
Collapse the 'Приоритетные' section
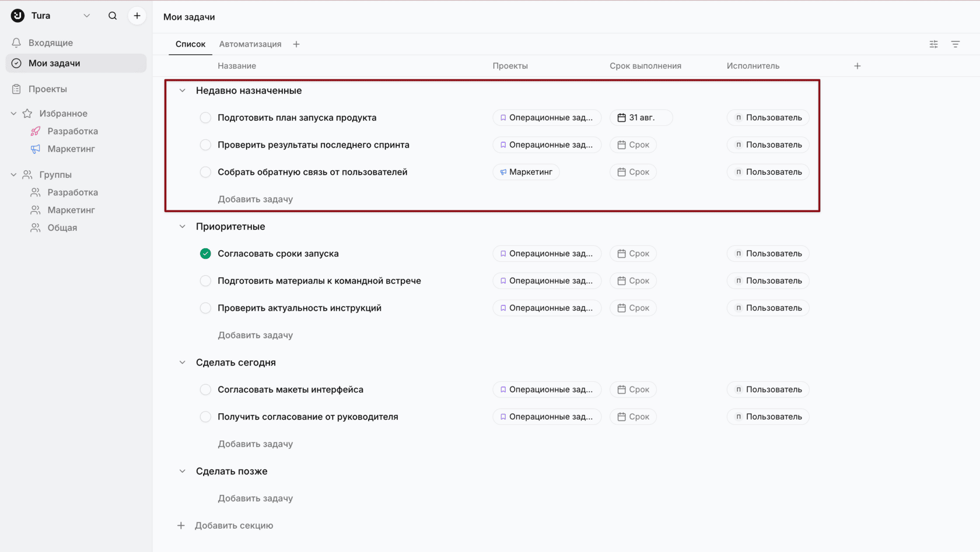tap(183, 227)
